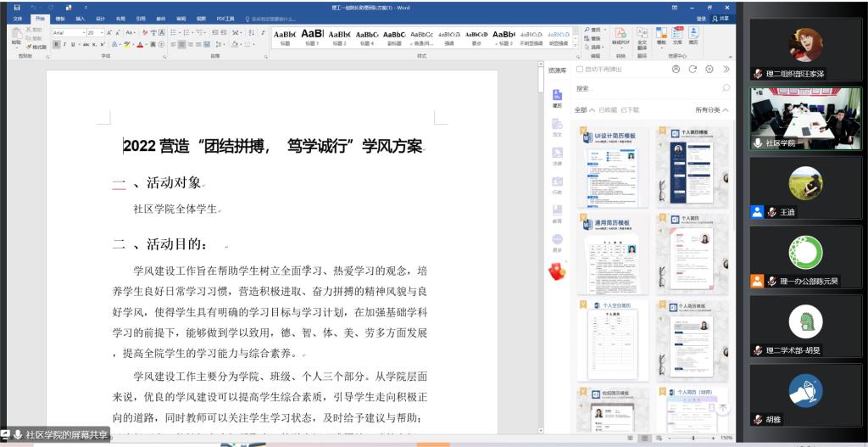Toggle Bold formatting in font group
Viewport: 868px width, 447px height.
(x=57, y=44)
